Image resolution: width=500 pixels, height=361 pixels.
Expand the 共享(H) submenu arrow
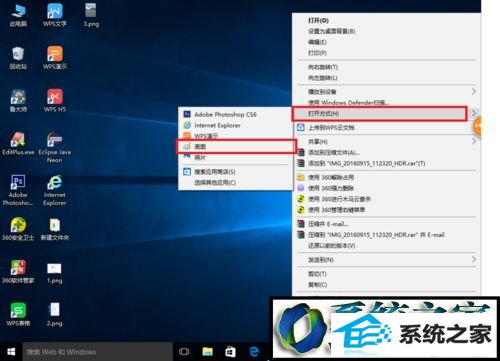click(x=474, y=141)
